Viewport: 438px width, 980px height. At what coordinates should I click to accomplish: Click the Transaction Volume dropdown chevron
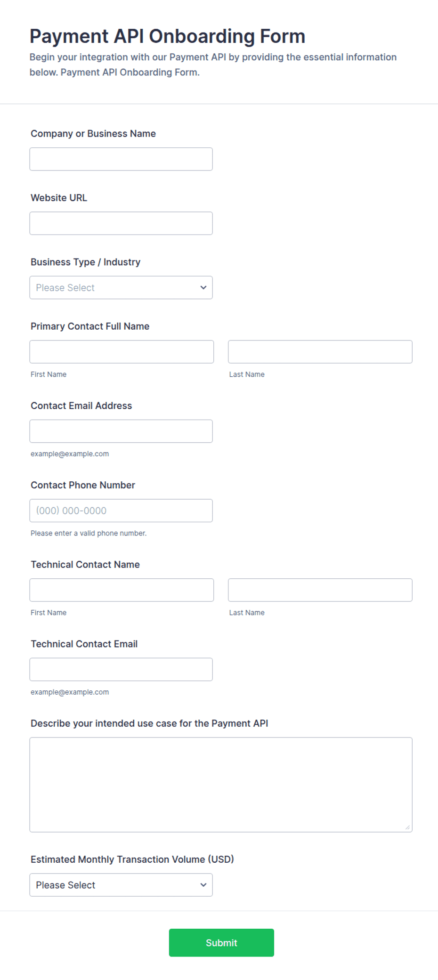[x=203, y=885]
